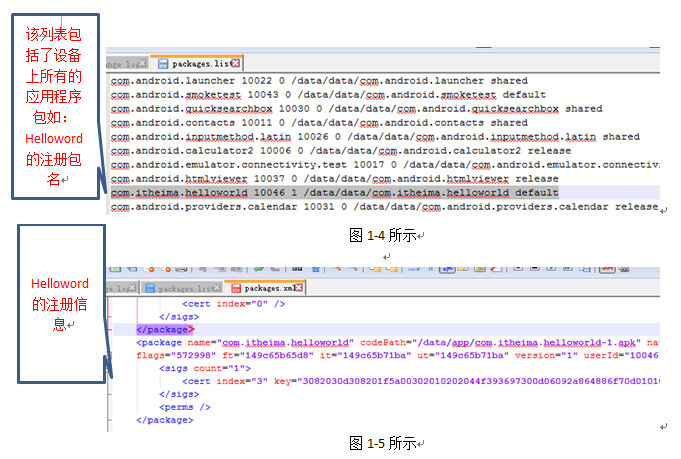Click the highlighted closing </package> tag
The height and width of the screenshot is (459, 681).
[x=165, y=330]
